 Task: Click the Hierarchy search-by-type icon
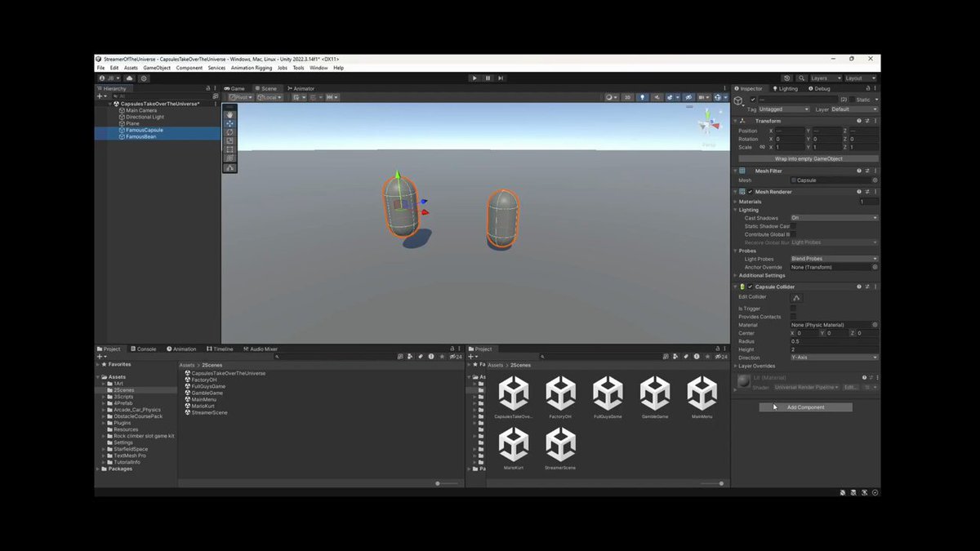(x=215, y=96)
